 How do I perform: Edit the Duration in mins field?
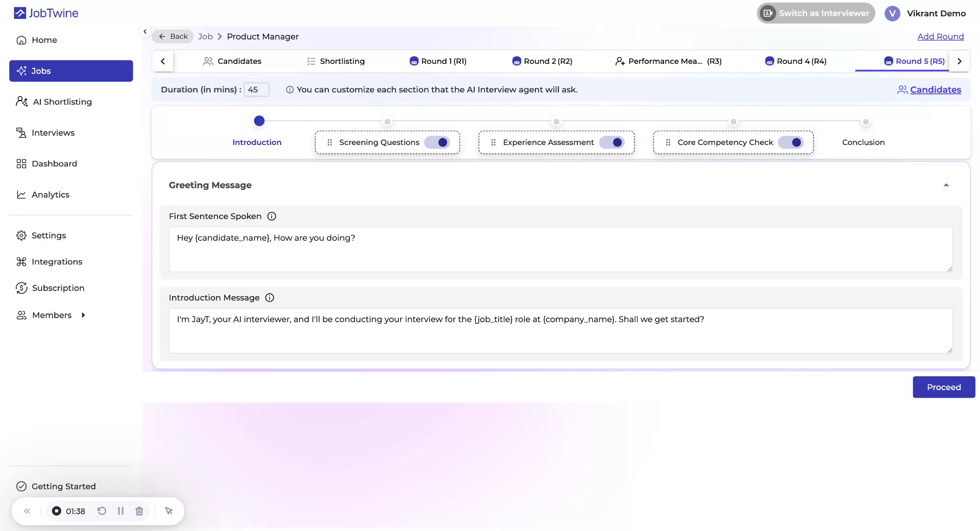pos(256,89)
